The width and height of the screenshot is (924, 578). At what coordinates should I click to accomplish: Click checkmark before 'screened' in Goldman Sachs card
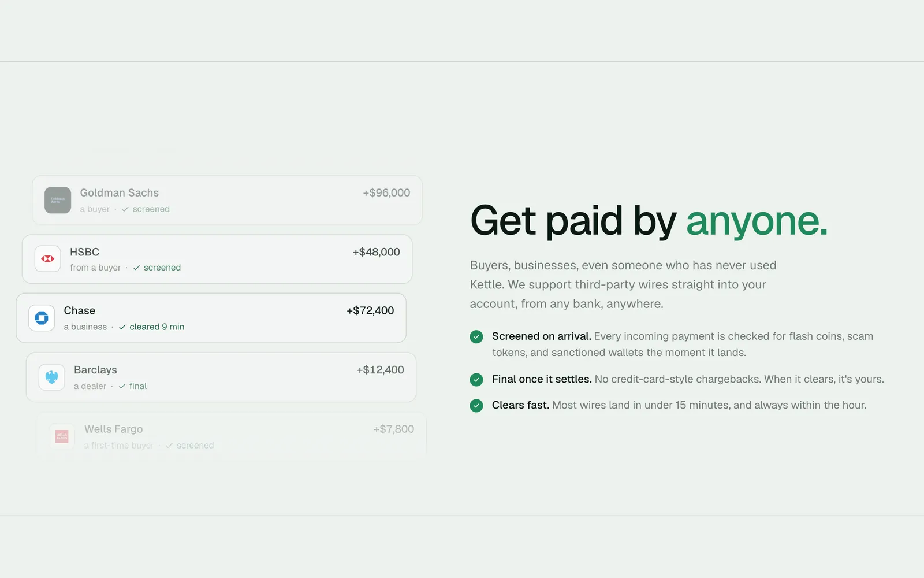pos(125,209)
